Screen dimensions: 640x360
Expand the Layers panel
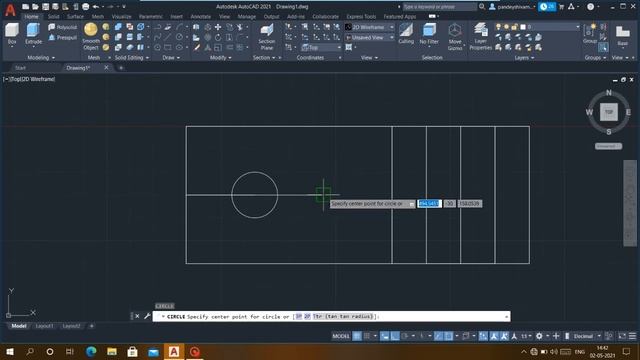(524, 58)
